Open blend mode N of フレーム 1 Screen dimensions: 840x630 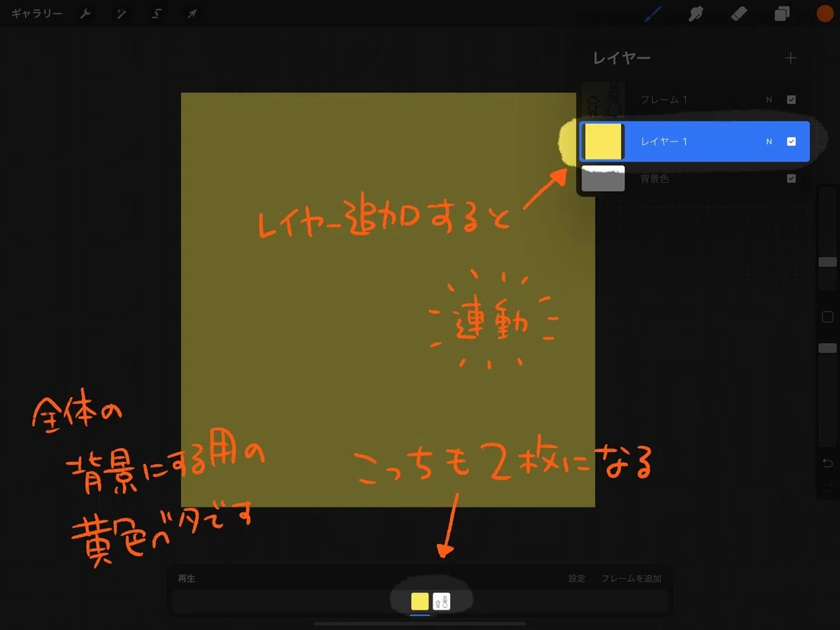769,100
